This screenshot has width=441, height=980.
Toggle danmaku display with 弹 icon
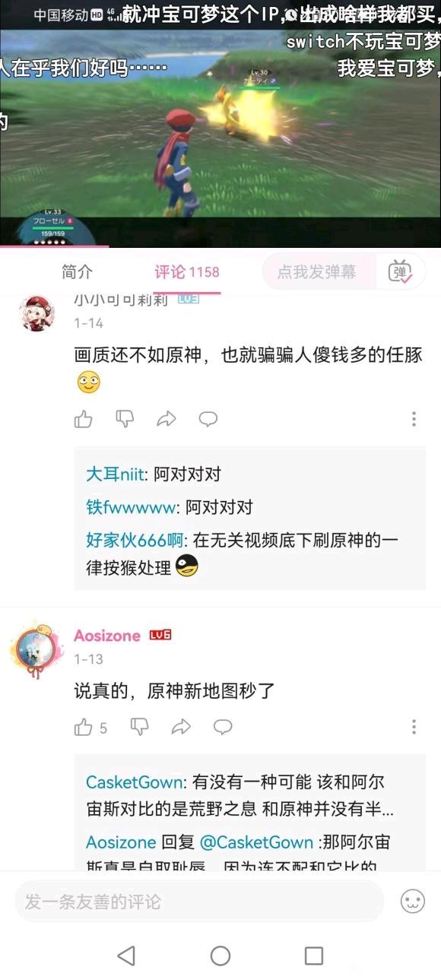400,271
